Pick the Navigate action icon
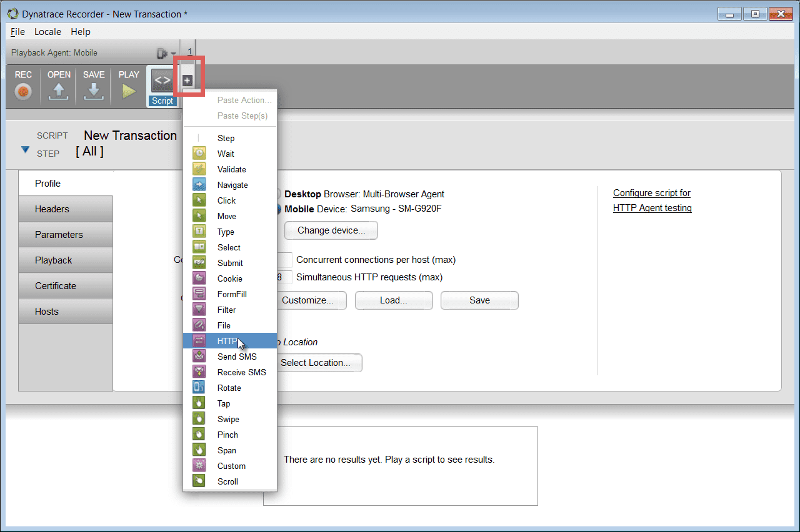The image size is (800, 532). [199, 185]
